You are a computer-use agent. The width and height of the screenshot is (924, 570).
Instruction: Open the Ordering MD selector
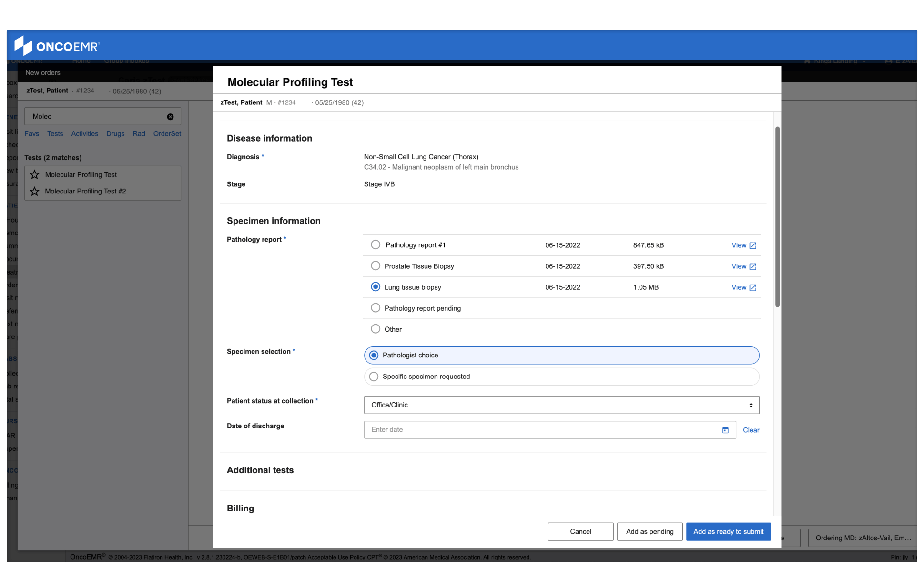862,538
